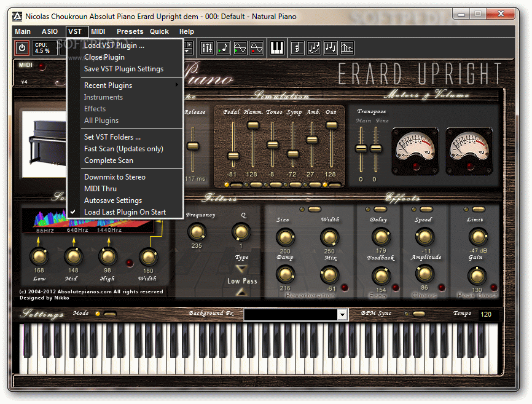Image resolution: width=532 pixels, height=404 pixels.
Task: Toggle the Pedal simulation switch
Action: (236, 185)
